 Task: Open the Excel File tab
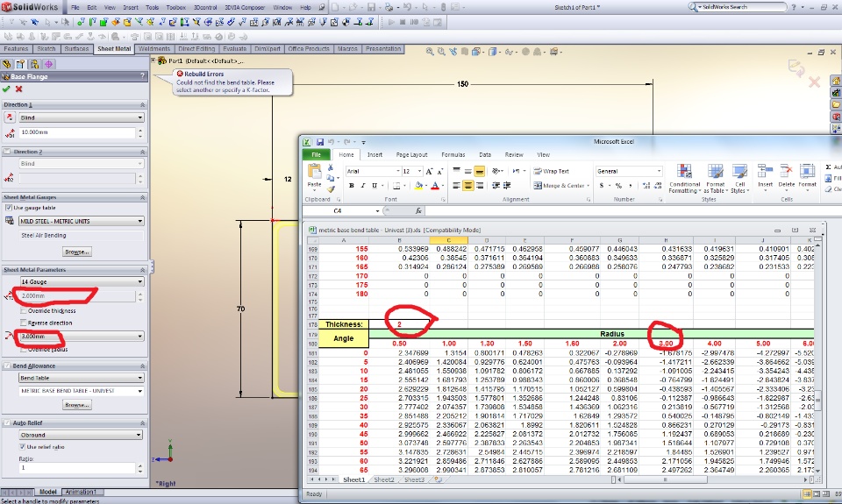(317, 154)
